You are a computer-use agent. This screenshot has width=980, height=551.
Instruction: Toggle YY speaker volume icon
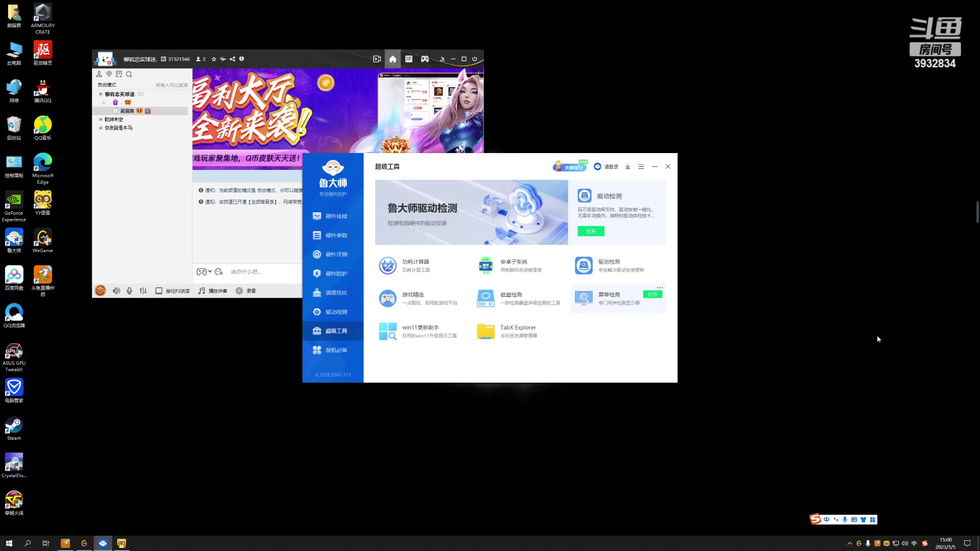(x=116, y=291)
